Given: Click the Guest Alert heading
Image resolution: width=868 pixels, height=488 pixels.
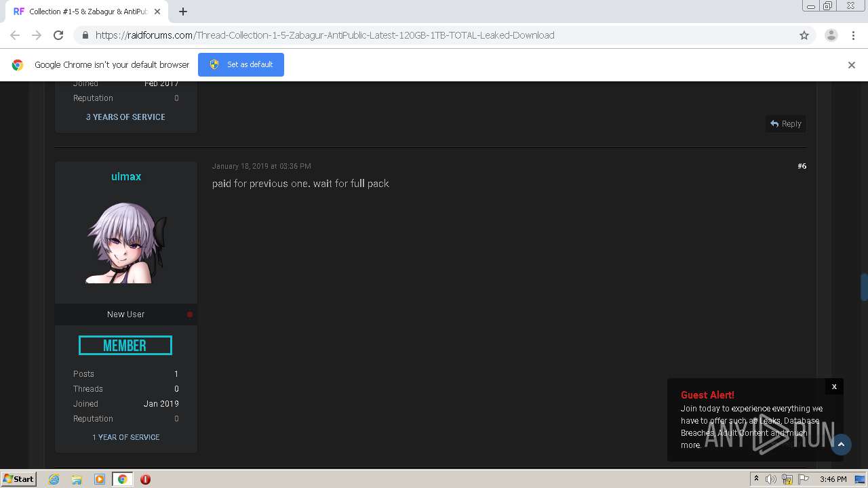Looking at the screenshot, I should click(x=707, y=395).
